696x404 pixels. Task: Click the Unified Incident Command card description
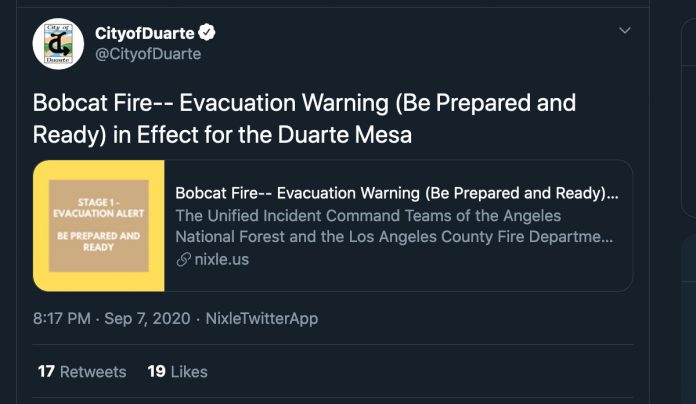[x=394, y=226]
